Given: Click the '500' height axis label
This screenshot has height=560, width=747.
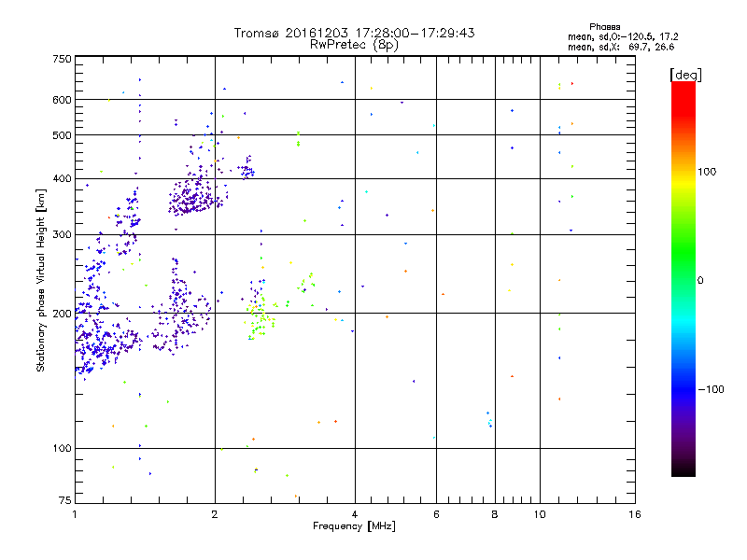Looking at the screenshot, I should (62, 135).
